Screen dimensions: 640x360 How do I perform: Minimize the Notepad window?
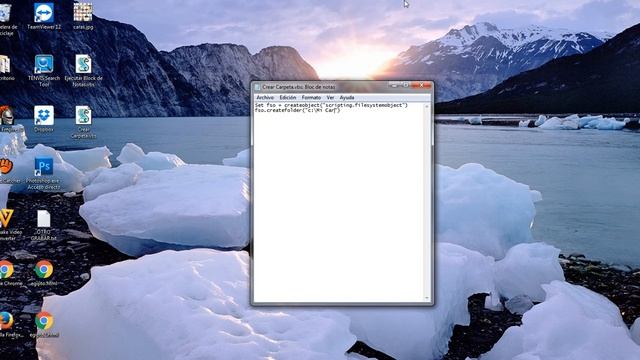pyautogui.click(x=394, y=85)
